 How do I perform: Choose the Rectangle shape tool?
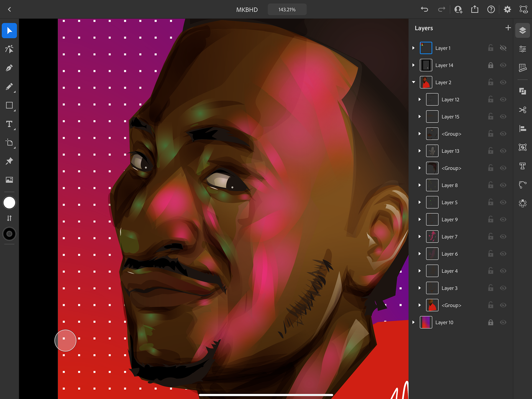click(x=9, y=105)
